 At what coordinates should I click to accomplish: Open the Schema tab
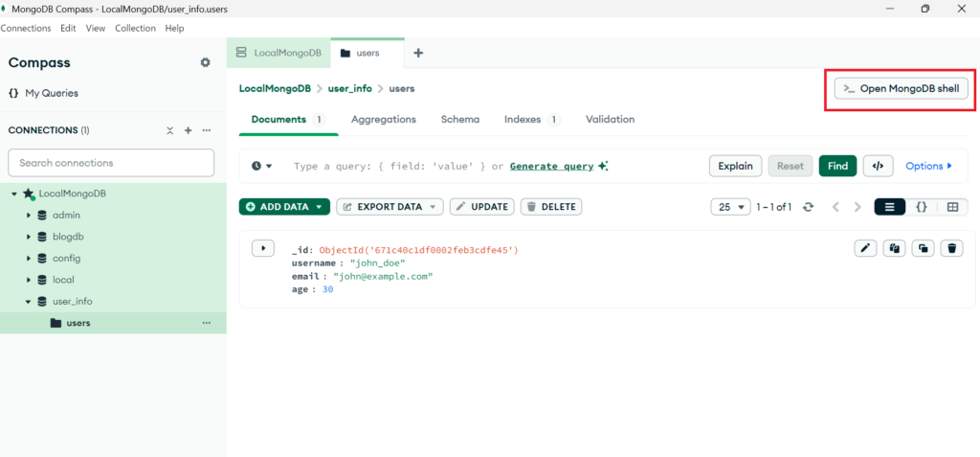[x=460, y=119]
